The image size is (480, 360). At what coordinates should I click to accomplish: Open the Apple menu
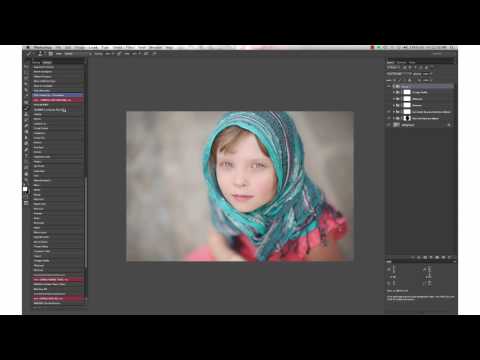[x=28, y=48]
